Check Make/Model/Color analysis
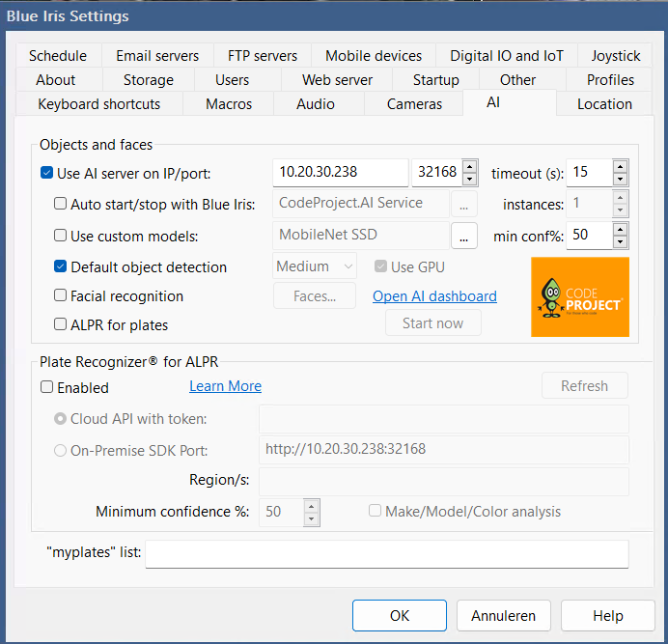The width and height of the screenshot is (668, 644). [375, 510]
